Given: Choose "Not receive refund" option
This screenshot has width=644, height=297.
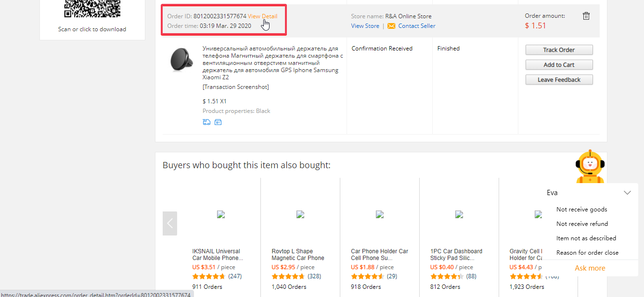Looking at the screenshot, I should click(x=582, y=224).
